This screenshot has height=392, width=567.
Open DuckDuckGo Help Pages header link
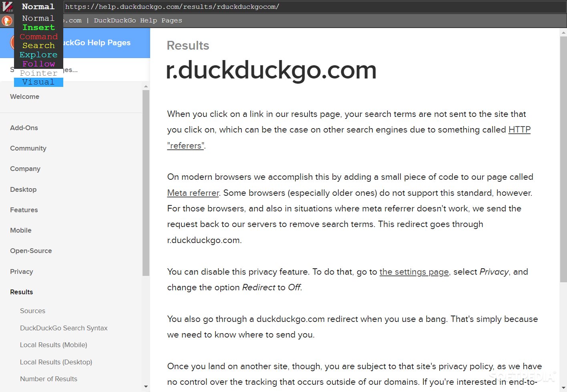click(x=96, y=42)
